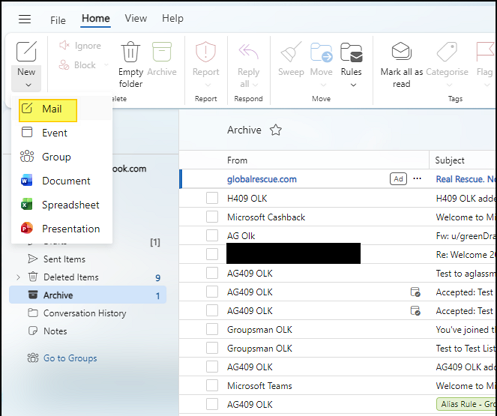
Task: Sort messages by the From column header
Action: tap(237, 160)
